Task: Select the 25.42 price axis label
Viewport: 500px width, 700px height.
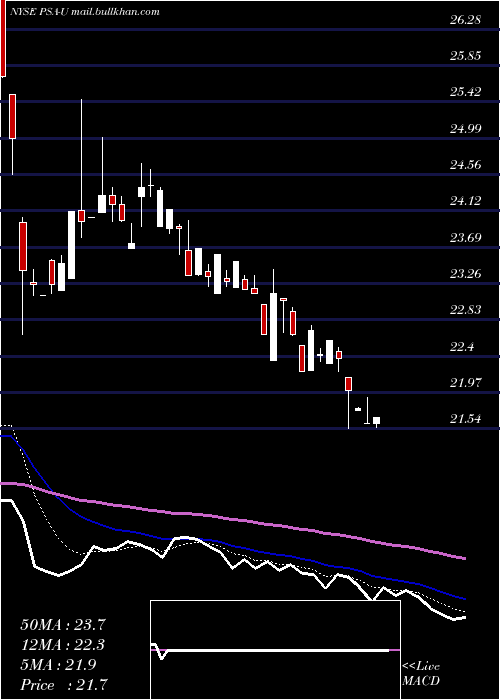Action: coord(466,92)
